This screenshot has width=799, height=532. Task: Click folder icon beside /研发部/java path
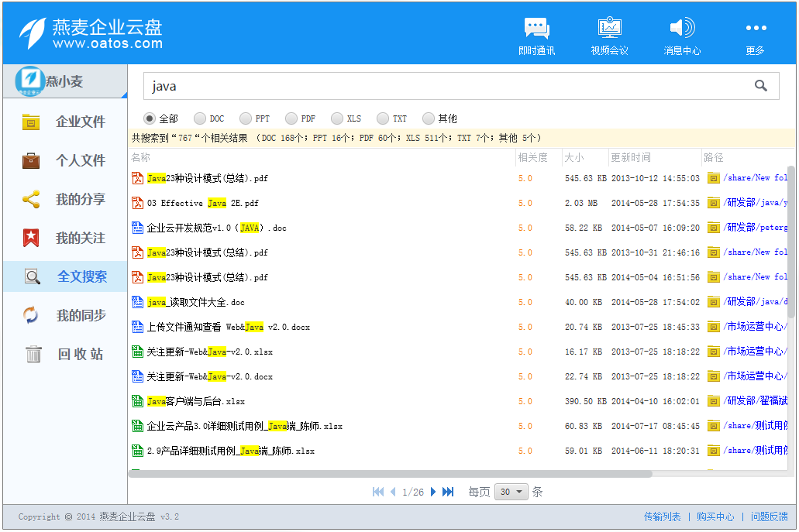tap(713, 203)
